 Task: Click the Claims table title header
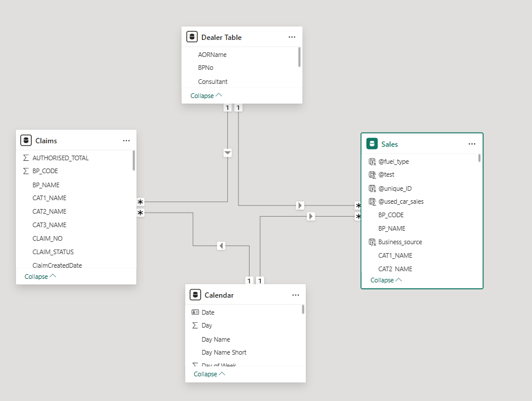click(x=46, y=140)
